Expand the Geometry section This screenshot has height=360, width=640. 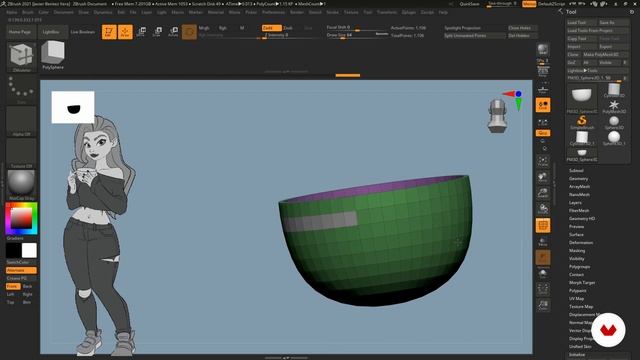click(x=578, y=178)
